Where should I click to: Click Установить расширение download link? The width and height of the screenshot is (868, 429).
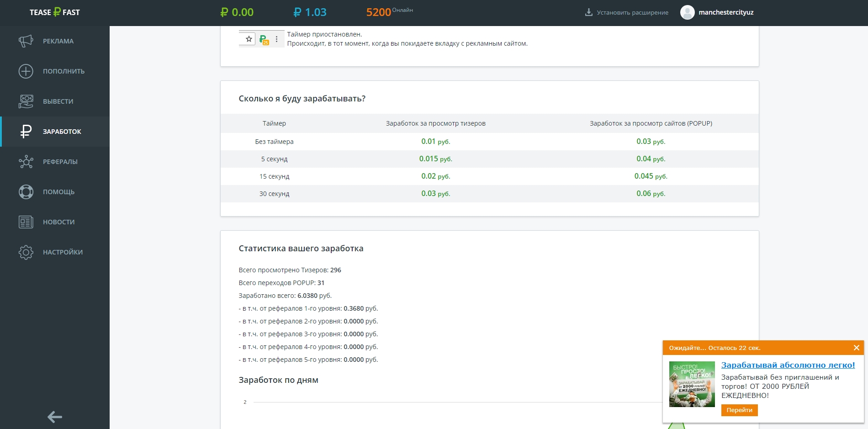point(627,12)
